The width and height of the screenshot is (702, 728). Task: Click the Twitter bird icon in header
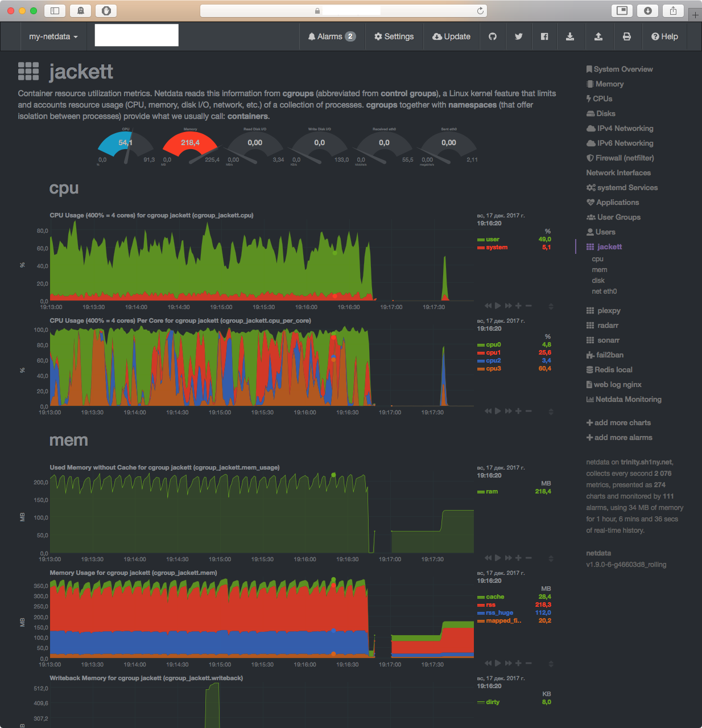518,36
